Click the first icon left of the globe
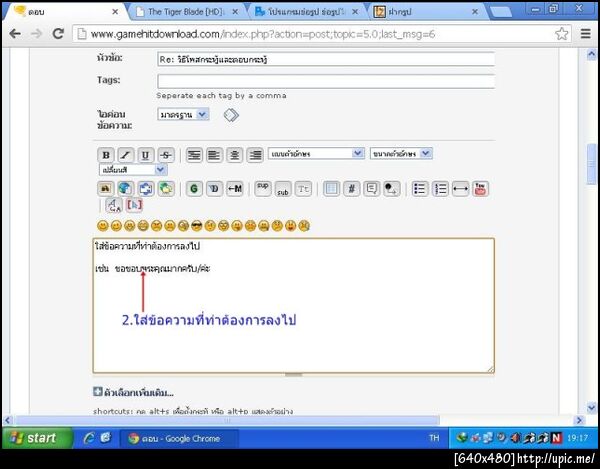The image size is (600, 469). (106, 189)
